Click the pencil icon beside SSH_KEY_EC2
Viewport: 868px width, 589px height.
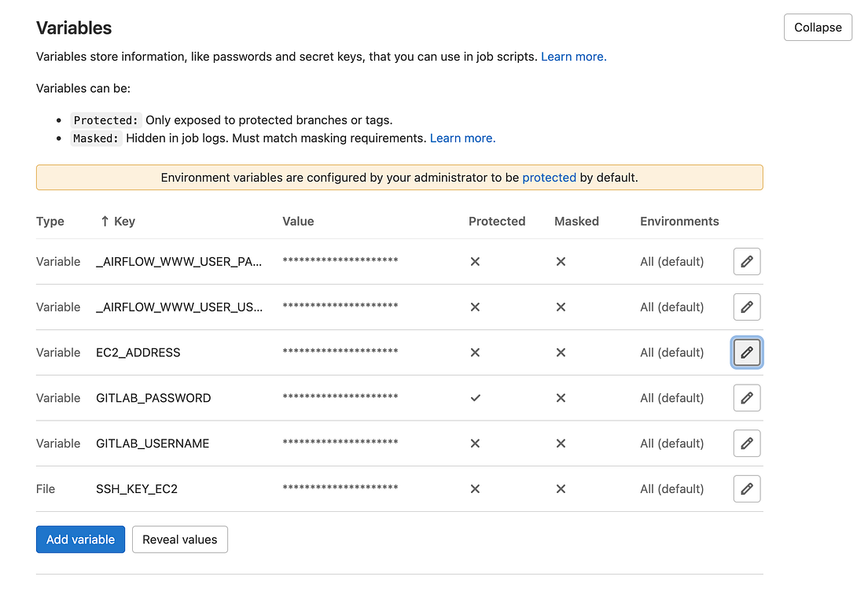point(746,488)
